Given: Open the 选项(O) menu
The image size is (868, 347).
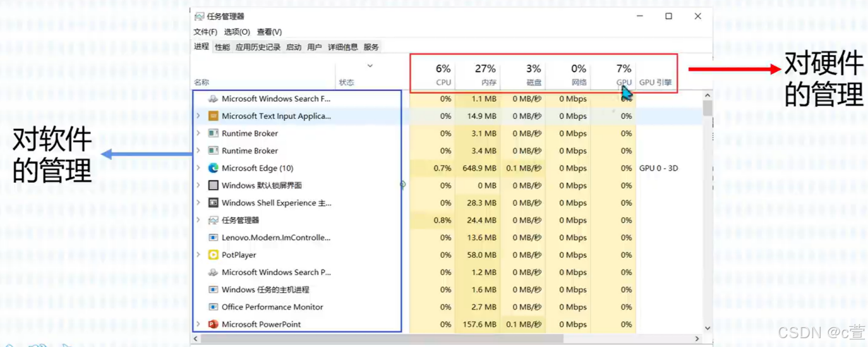Looking at the screenshot, I should pyautogui.click(x=237, y=32).
